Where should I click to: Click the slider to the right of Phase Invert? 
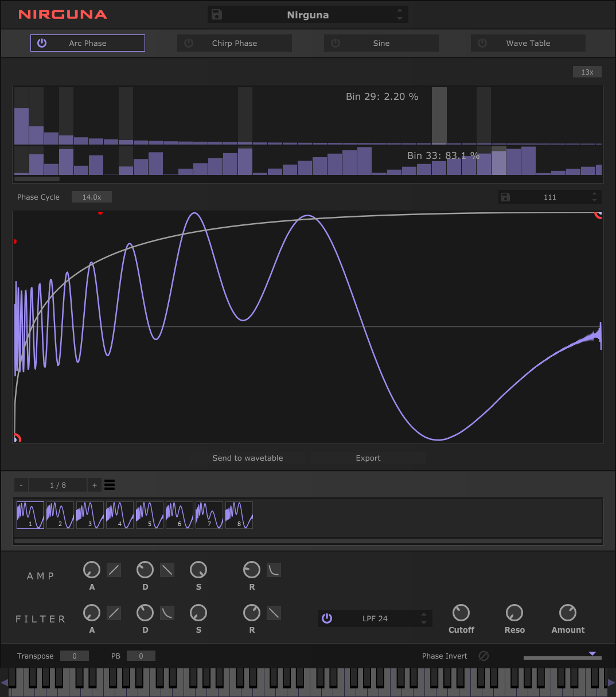pyautogui.click(x=563, y=656)
